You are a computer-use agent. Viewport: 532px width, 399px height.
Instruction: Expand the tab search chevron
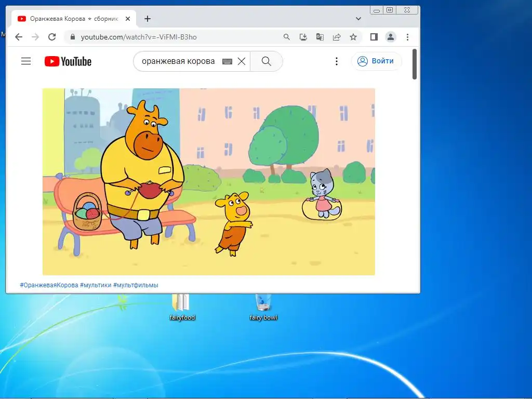click(358, 19)
